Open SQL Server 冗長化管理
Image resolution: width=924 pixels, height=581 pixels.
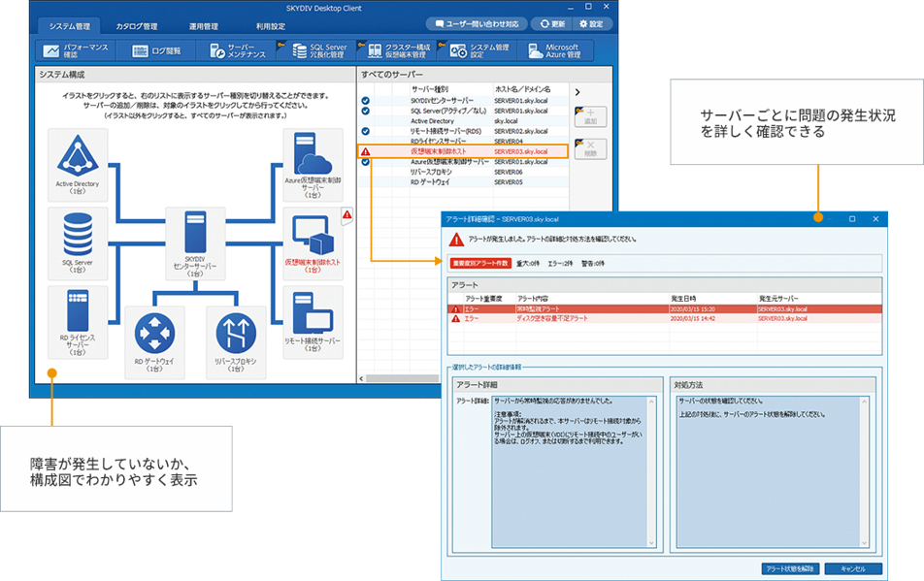pos(318,50)
